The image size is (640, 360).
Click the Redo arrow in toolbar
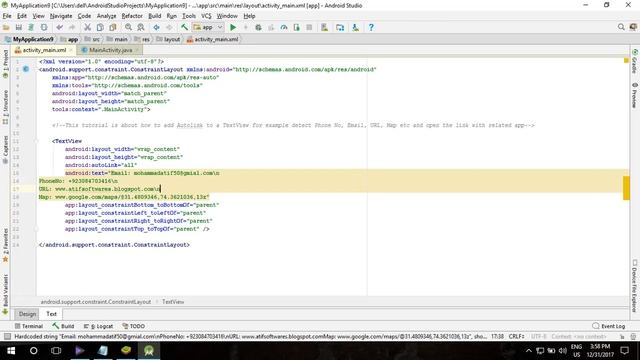72,27
